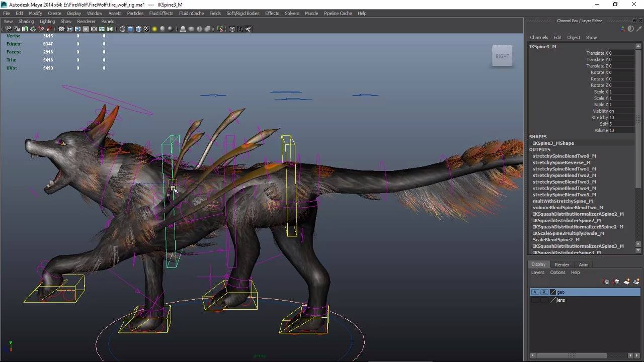Click the Layer Editor horizontal scrollbar thumb

pyautogui.click(x=573, y=355)
